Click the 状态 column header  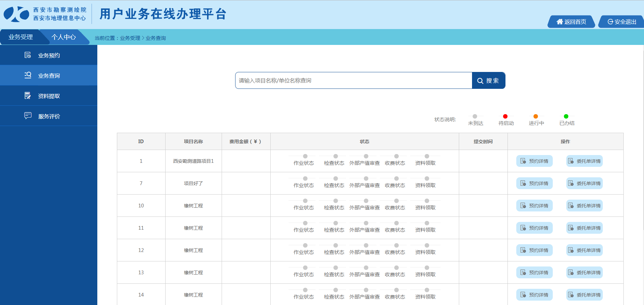click(x=365, y=142)
